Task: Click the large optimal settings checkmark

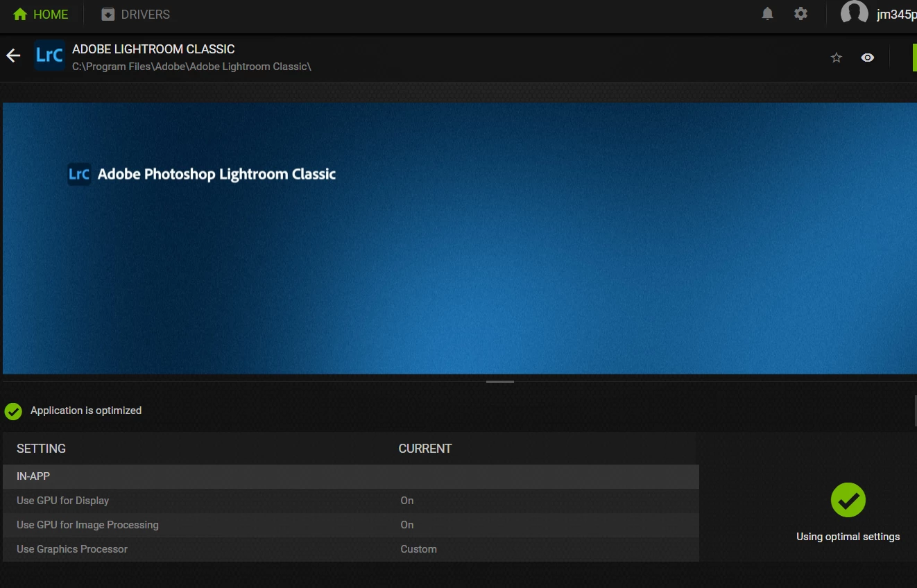Action: [x=848, y=500]
